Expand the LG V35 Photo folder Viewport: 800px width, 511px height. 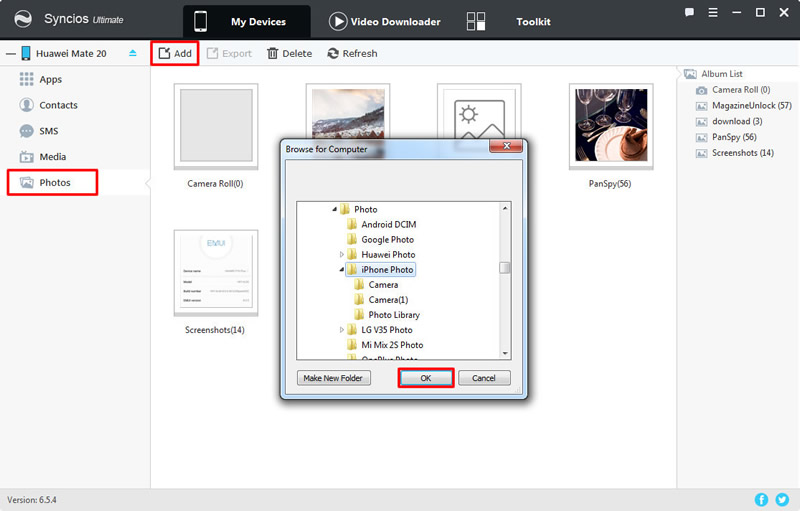click(x=342, y=330)
